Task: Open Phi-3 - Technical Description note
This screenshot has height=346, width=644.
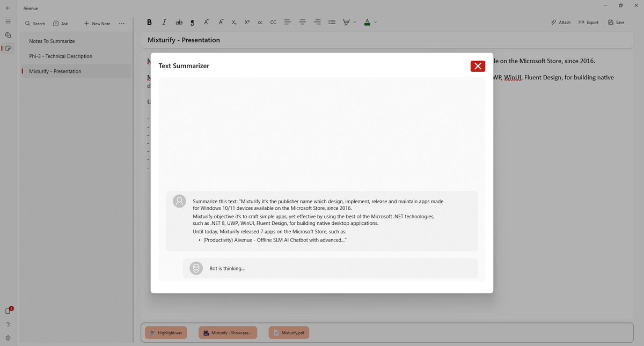Action: coord(76,56)
